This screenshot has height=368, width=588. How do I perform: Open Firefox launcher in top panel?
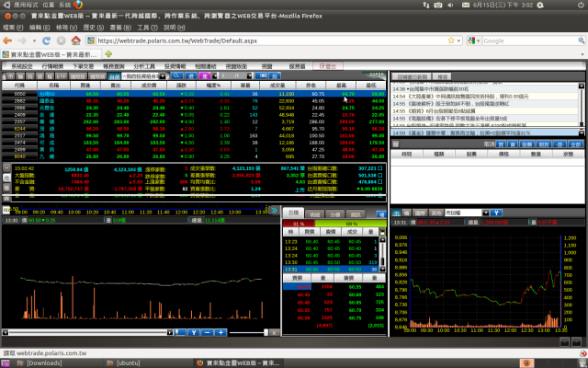pos(78,5)
